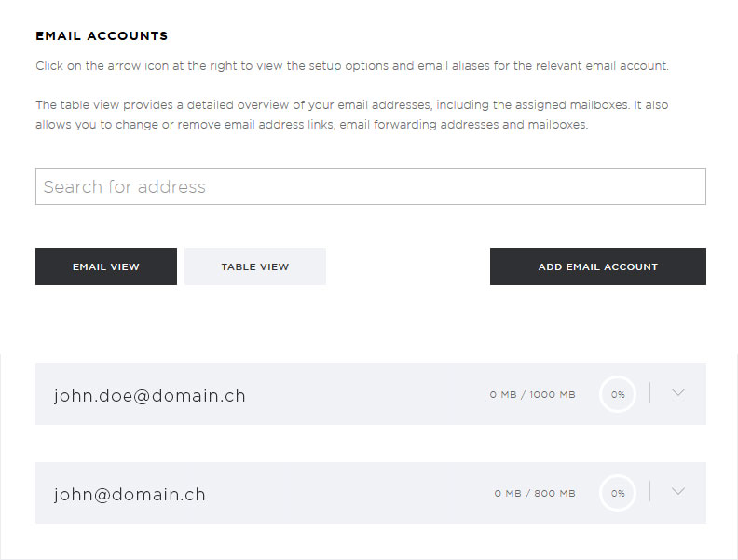Click the arrow icon instruction sentence
The height and width of the screenshot is (560, 738).
point(352,65)
